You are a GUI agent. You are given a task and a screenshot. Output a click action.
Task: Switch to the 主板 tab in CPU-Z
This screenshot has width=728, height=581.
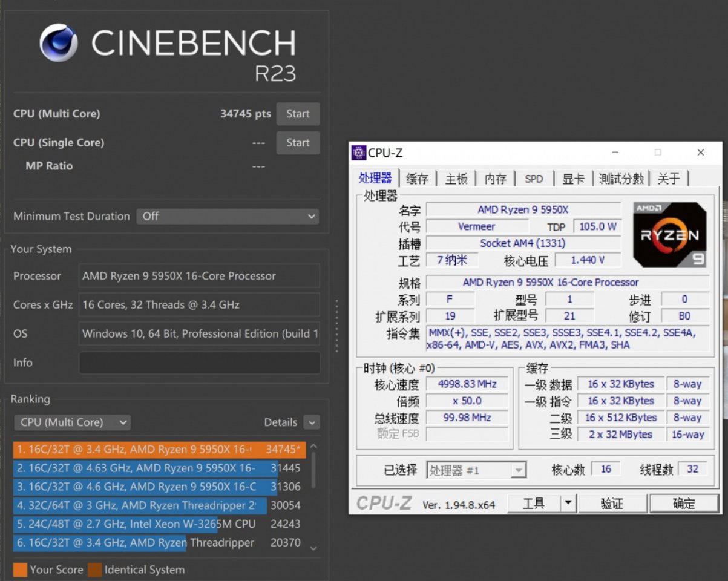[456, 179]
